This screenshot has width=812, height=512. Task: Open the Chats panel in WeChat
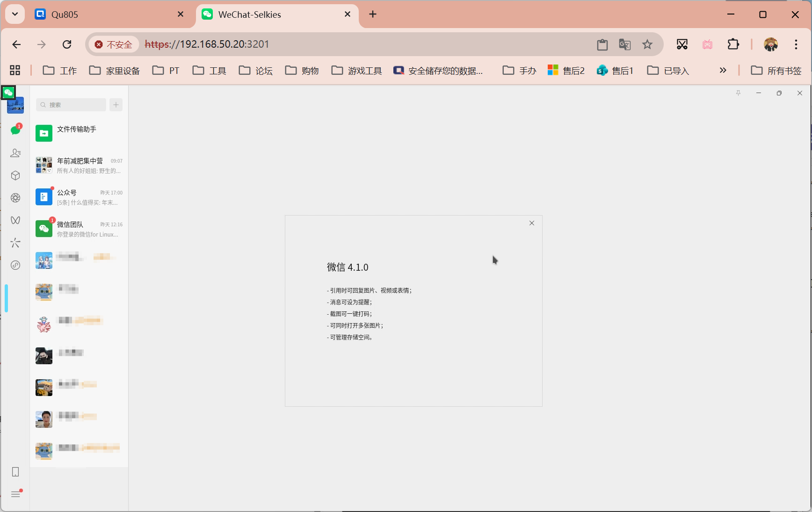point(15,129)
